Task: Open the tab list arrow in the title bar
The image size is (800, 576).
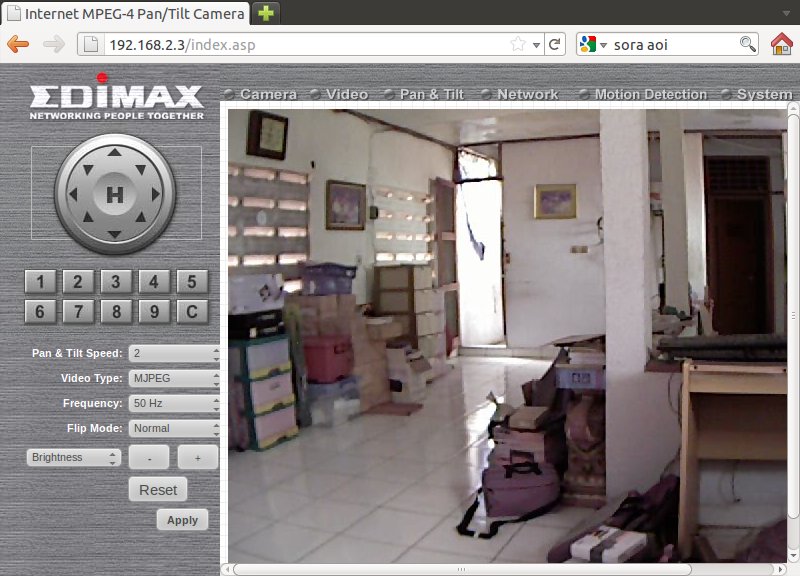Action: tap(786, 13)
